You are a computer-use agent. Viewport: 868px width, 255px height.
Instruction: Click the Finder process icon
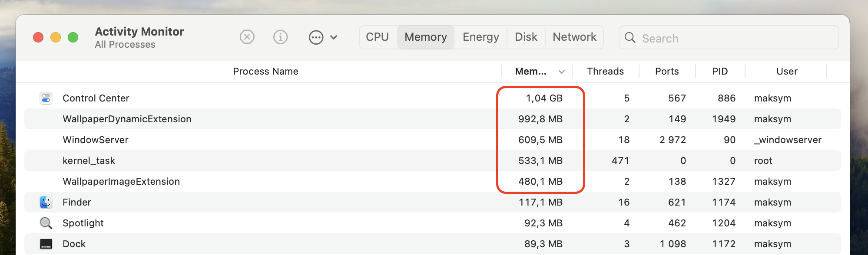pos(46,202)
